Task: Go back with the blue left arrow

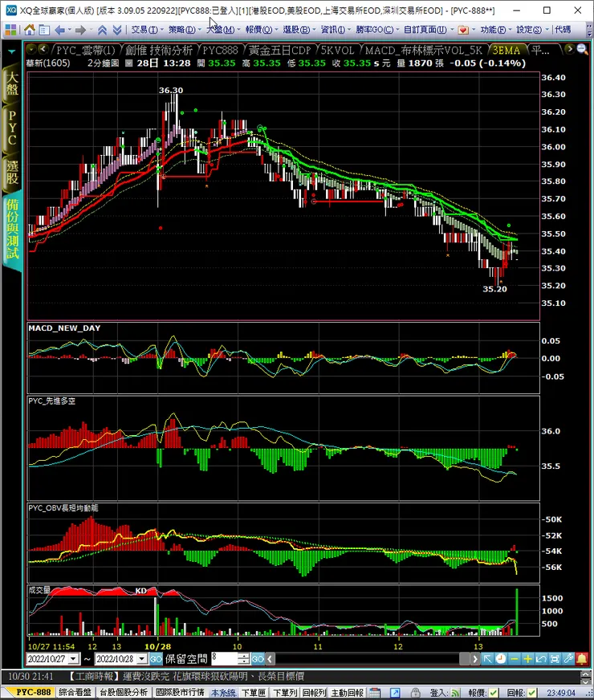Action: tap(59, 30)
